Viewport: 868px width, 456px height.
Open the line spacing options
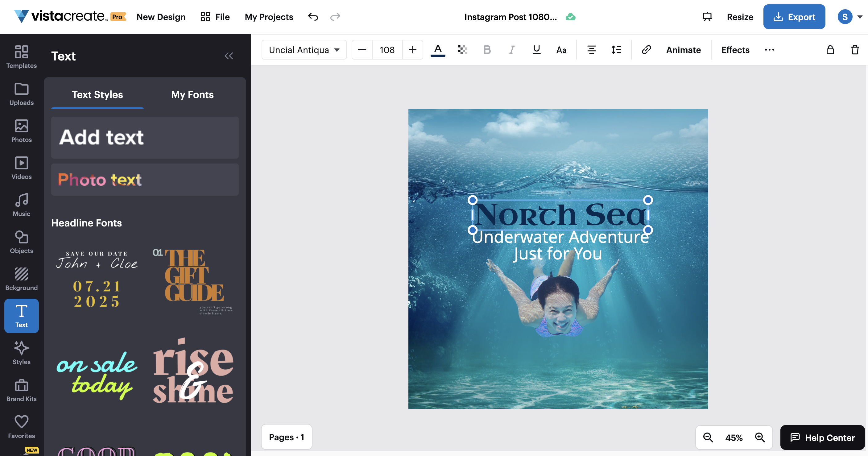click(x=616, y=50)
